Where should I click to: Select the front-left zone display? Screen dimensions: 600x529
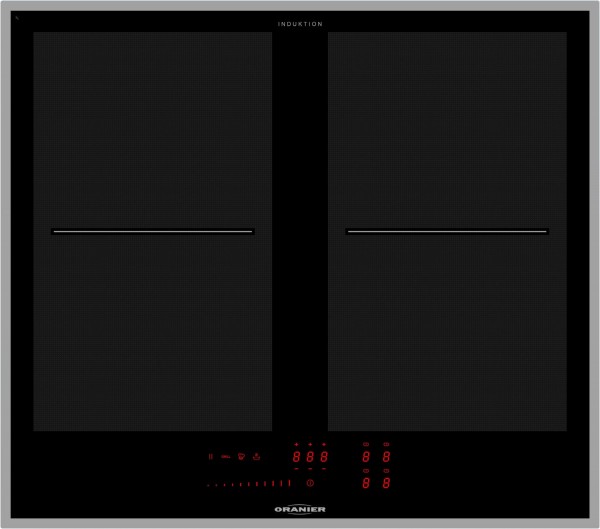(366, 483)
